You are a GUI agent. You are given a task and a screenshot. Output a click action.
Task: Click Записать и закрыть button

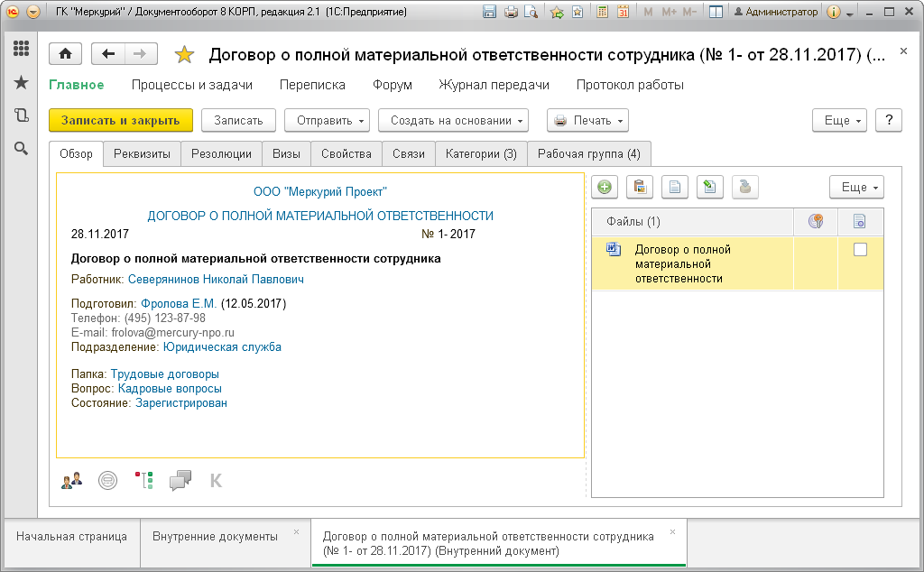(x=121, y=120)
